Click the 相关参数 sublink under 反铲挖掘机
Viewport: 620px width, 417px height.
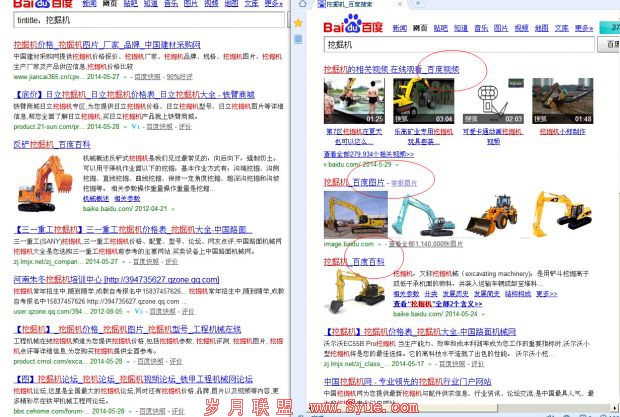tap(127, 198)
